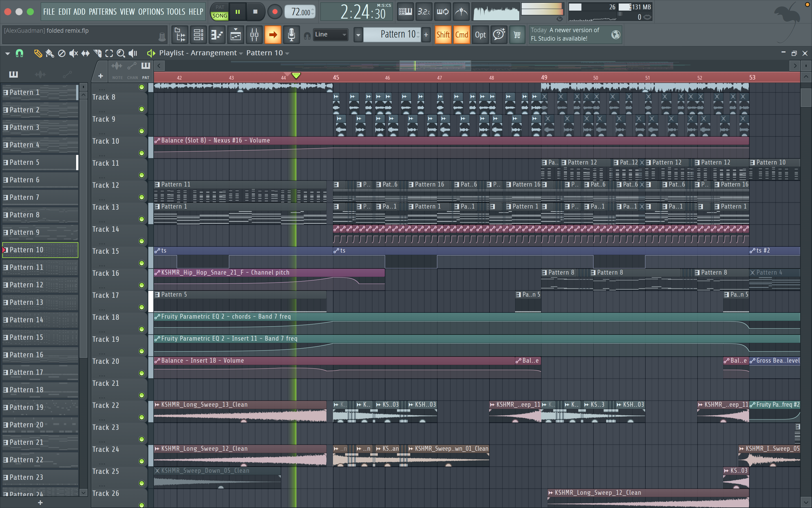Toggle the orange arrow stamp button
Screen dimensions: 812x508
(x=273, y=35)
